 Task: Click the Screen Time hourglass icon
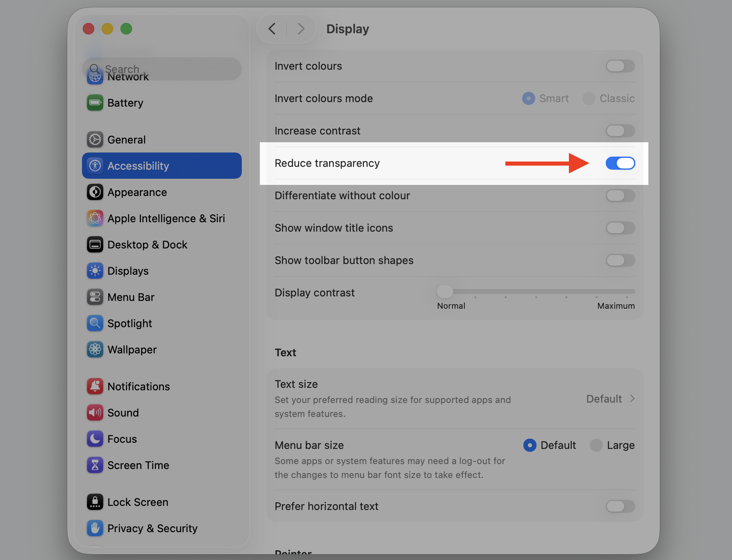click(x=95, y=465)
